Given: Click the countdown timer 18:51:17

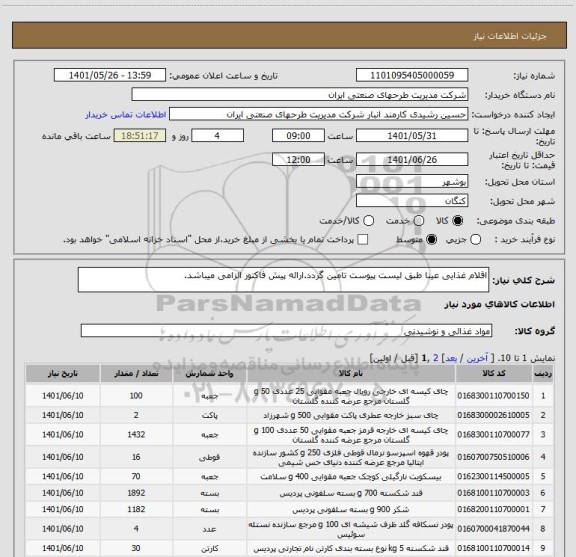Looking at the screenshot, I should [140, 136].
